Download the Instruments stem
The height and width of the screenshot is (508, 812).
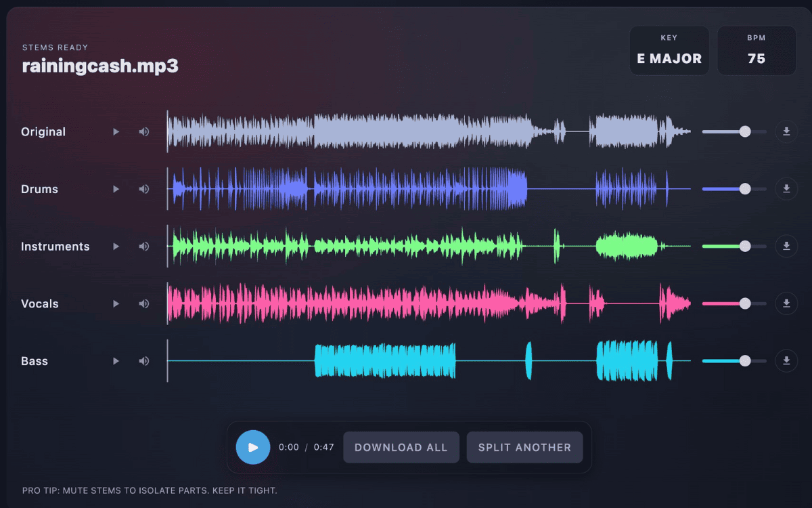pyautogui.click(x=786, y=247)
